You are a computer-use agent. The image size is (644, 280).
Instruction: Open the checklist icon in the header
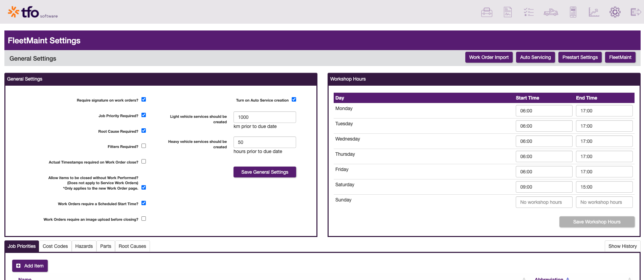529,12
